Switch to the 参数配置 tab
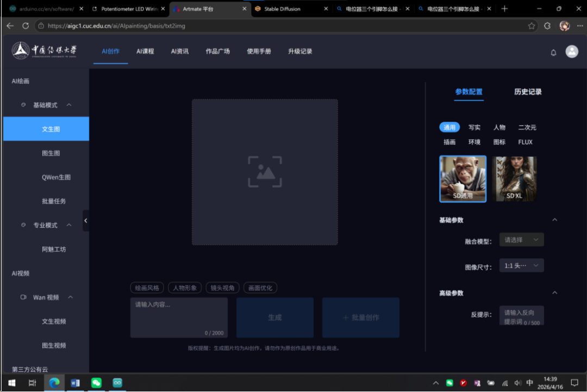587x392 pixels. (x=469, y=92)
